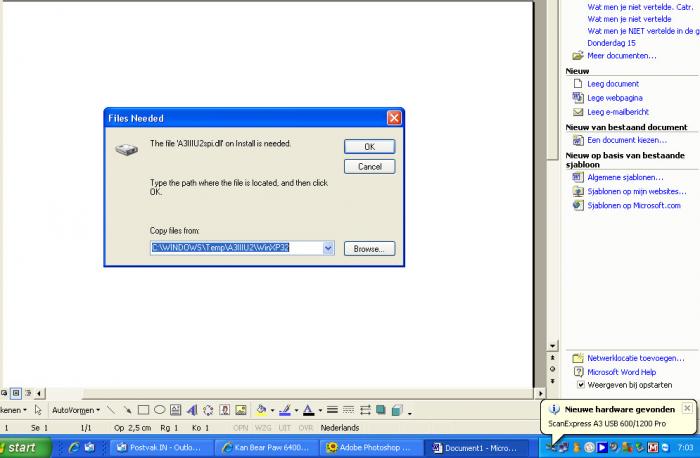Open Microsoft Word Help link

pyautogui.click(x=621, y=372)
